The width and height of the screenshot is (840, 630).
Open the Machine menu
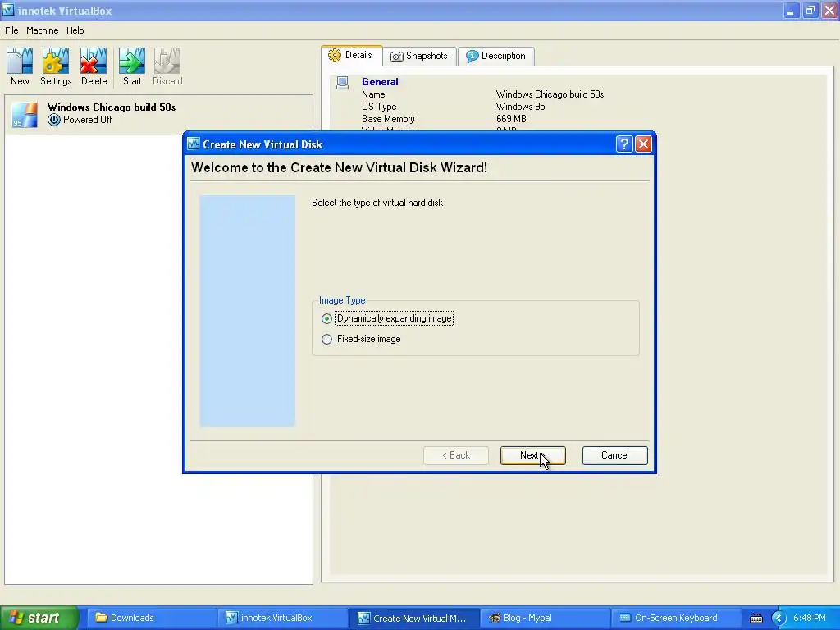click(x=43, y=30)
